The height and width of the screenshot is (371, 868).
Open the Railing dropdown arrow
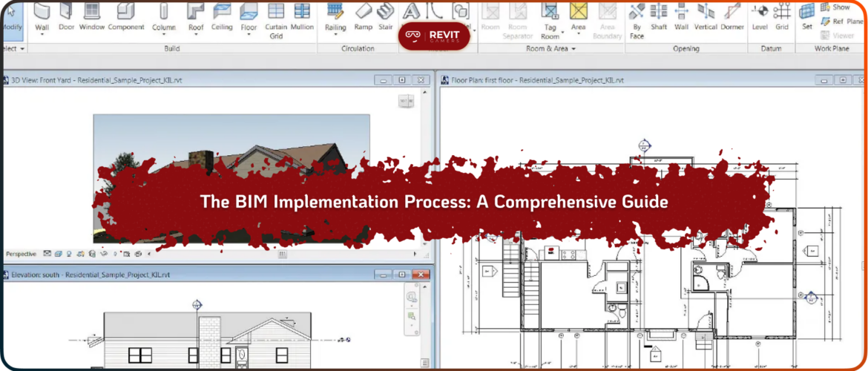335,34
